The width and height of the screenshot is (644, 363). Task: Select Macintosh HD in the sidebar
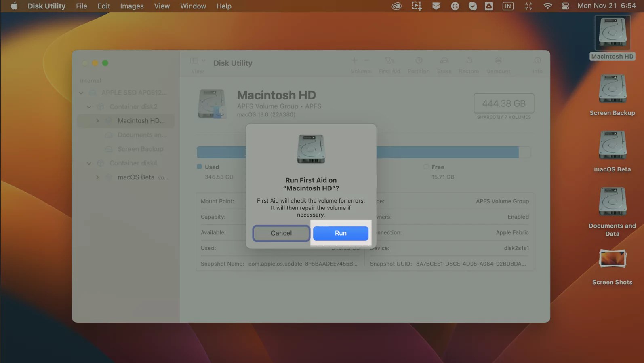[126, 121]
